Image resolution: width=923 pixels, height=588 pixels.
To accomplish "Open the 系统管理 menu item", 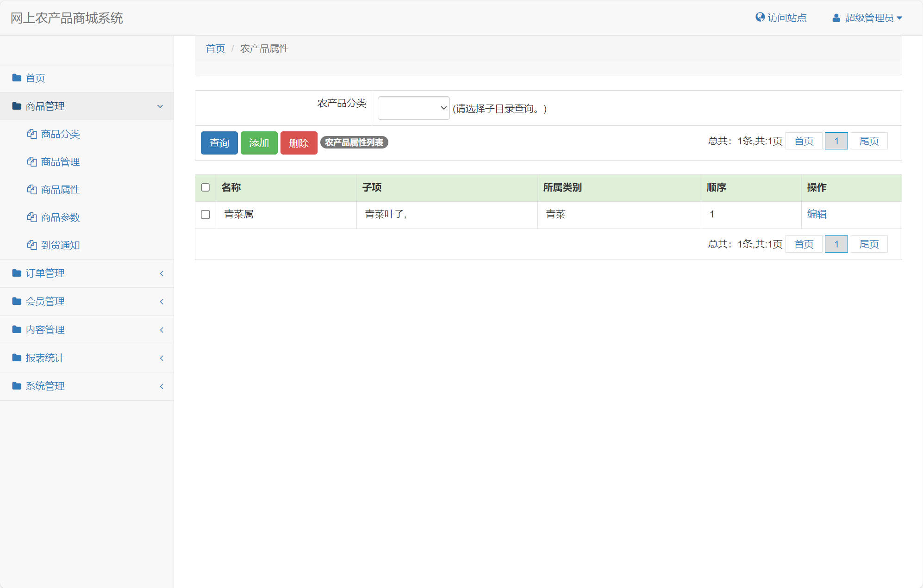I will point(45,386).
